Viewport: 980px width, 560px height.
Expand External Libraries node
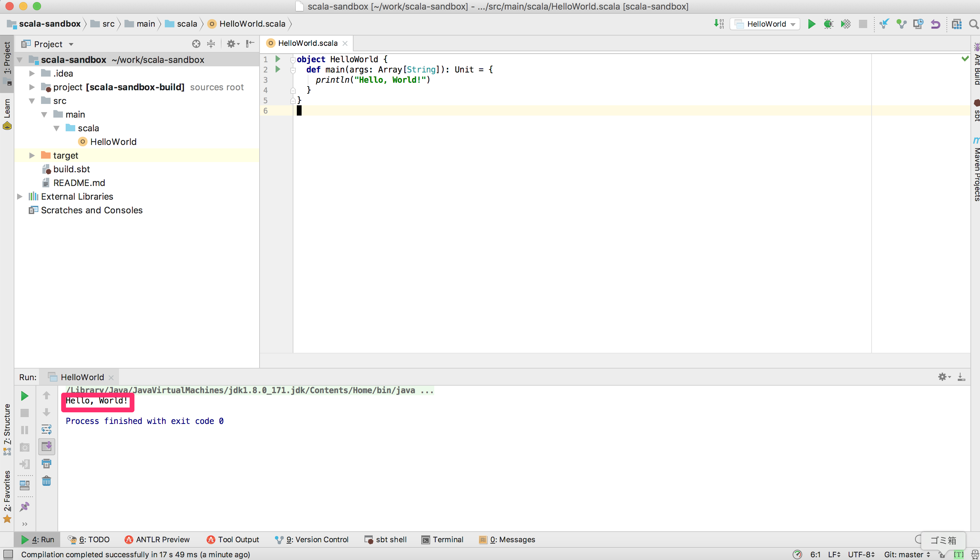(x=20, y=197)
